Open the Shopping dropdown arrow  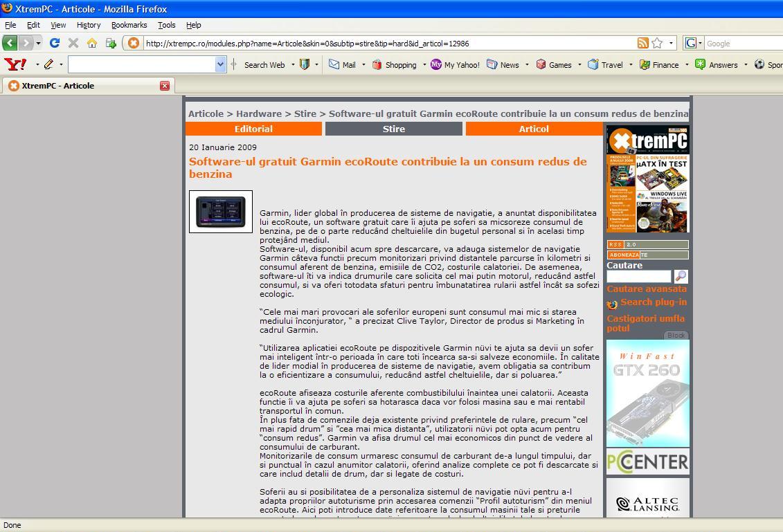(424, 64)
